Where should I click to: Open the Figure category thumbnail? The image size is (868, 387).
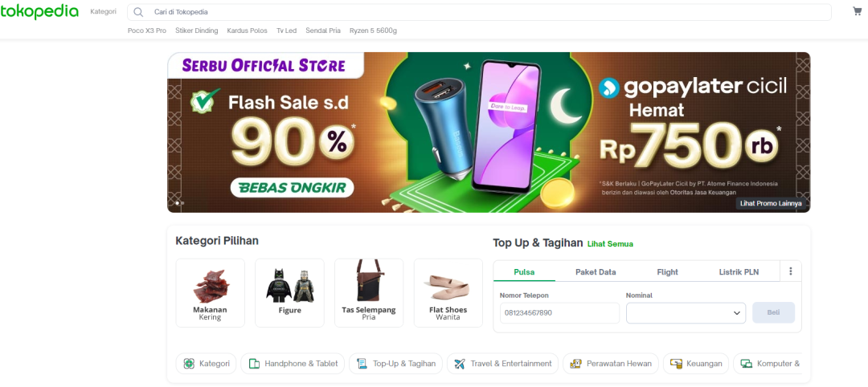289,293
